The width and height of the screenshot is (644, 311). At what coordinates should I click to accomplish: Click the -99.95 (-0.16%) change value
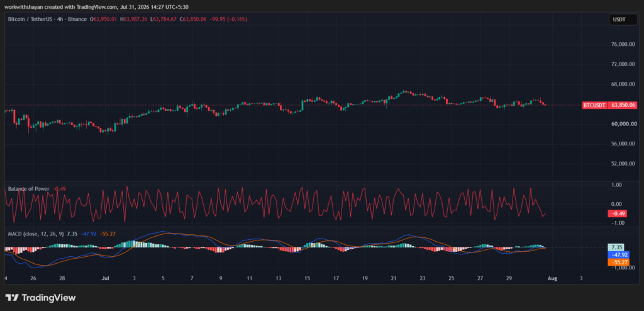click(x=228, y=19)
